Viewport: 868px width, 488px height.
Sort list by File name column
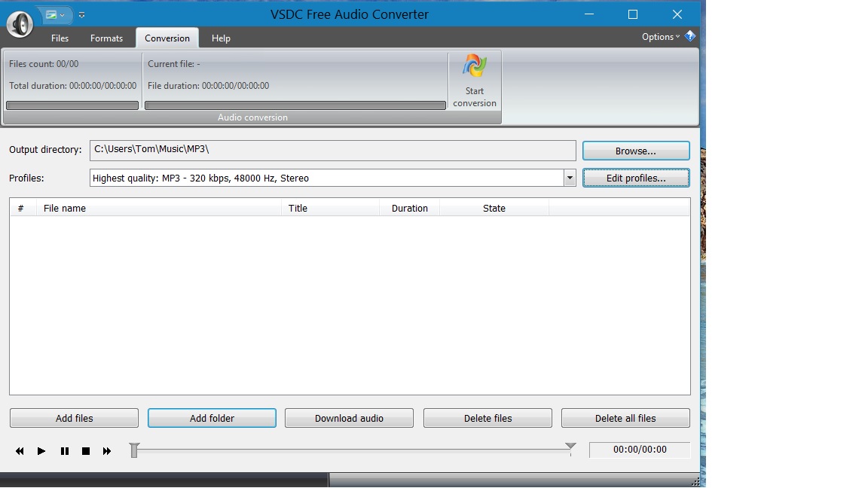click(159, 208)
